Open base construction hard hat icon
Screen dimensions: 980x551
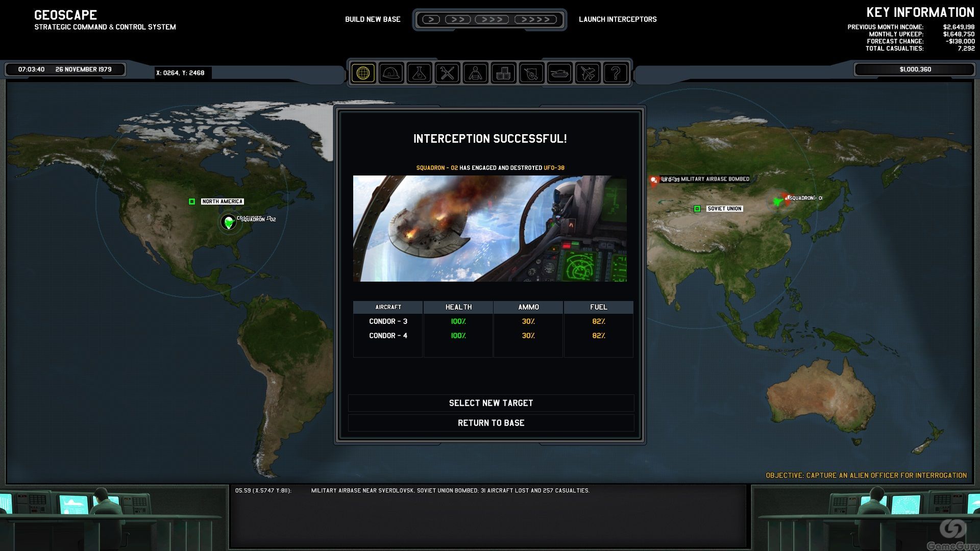[391, 73]
